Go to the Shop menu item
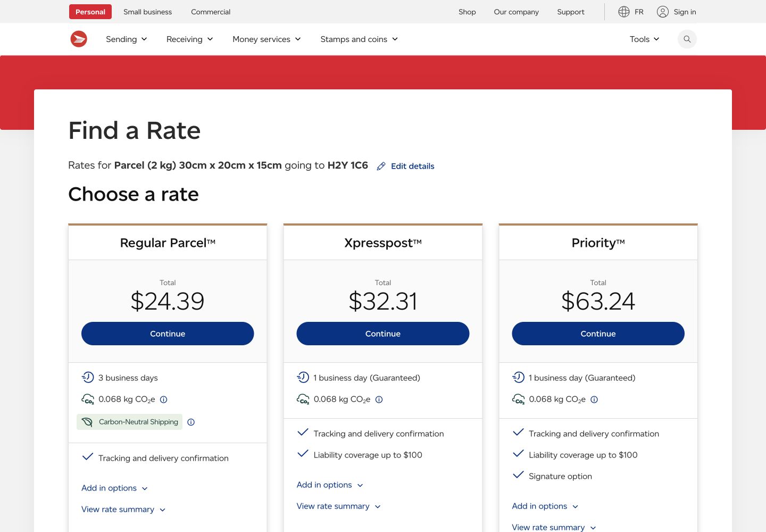766x532 pixels. pyautogui.click(x=467, y=12)
